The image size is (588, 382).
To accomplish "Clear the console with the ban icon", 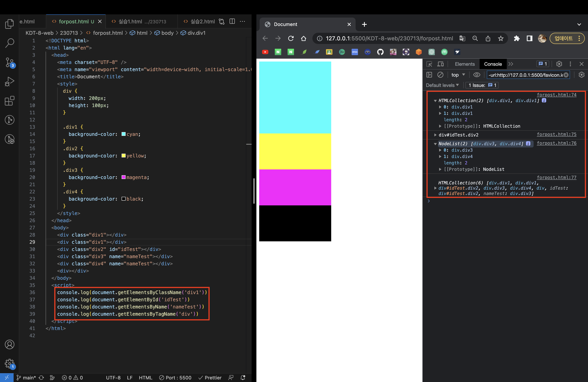I will [440, 75].
